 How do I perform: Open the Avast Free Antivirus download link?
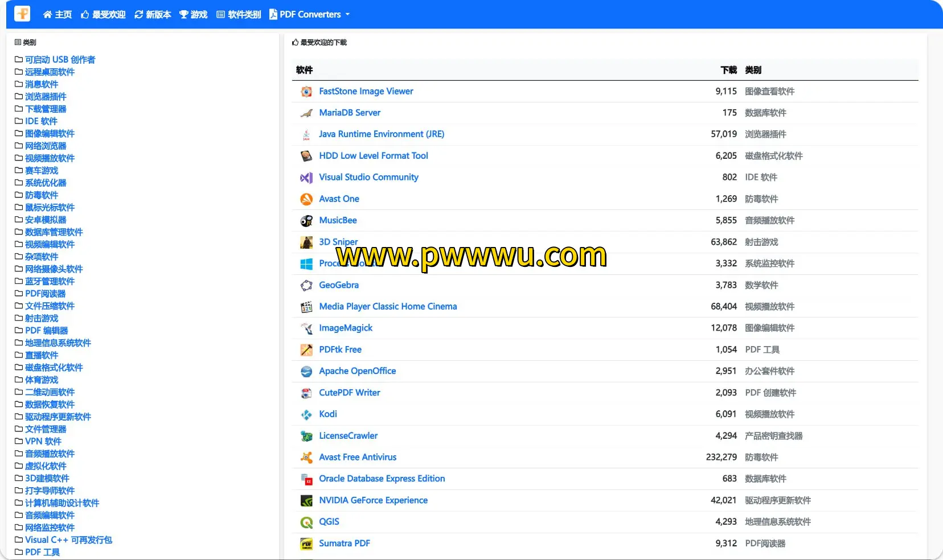click(x=358, y=457)
